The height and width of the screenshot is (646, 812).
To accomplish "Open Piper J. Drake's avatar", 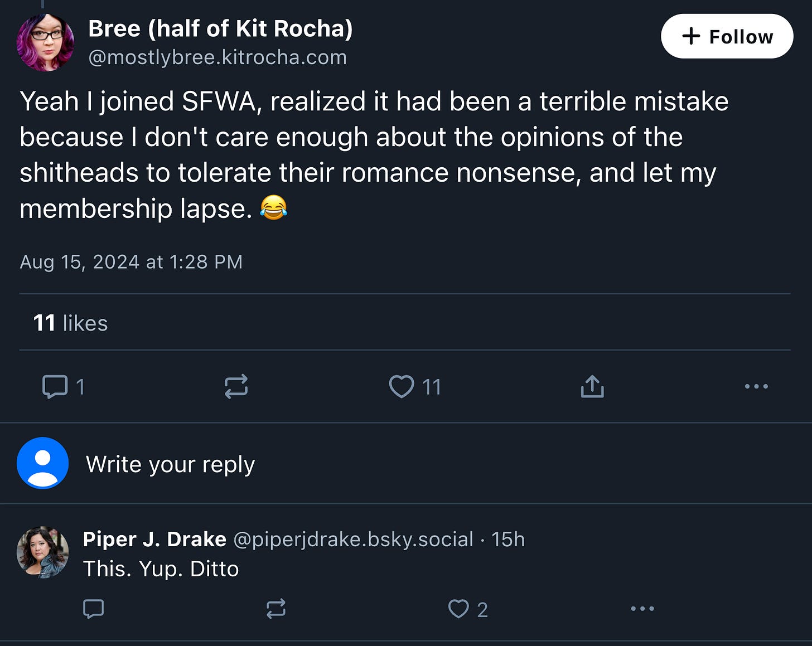I will point(43,552).
